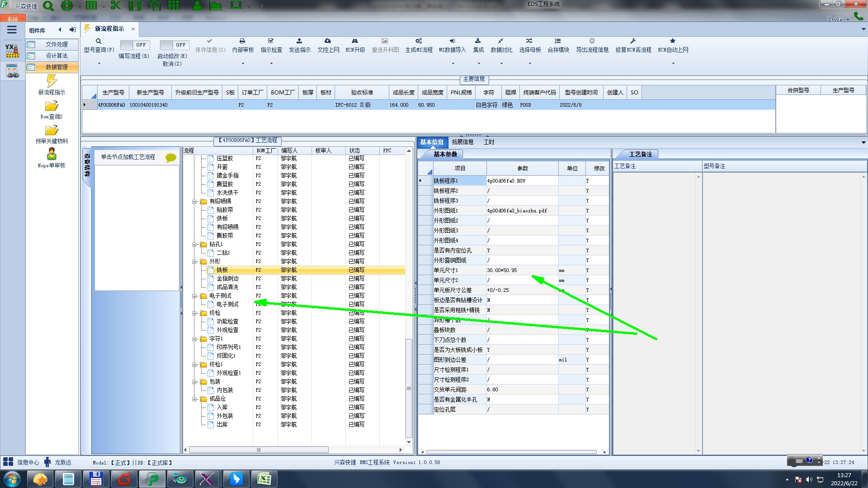Image resolution: width=868 pixels, height=488 pixels.
Task: Collapse the 组件库 panel with left arrow
Action: tap(60, 30)
